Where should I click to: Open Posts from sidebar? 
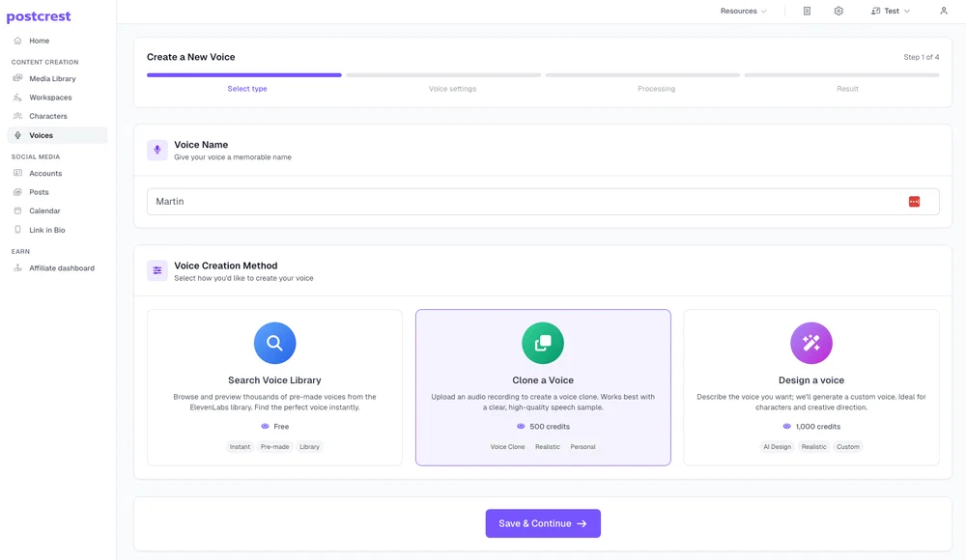pos(57,192)
